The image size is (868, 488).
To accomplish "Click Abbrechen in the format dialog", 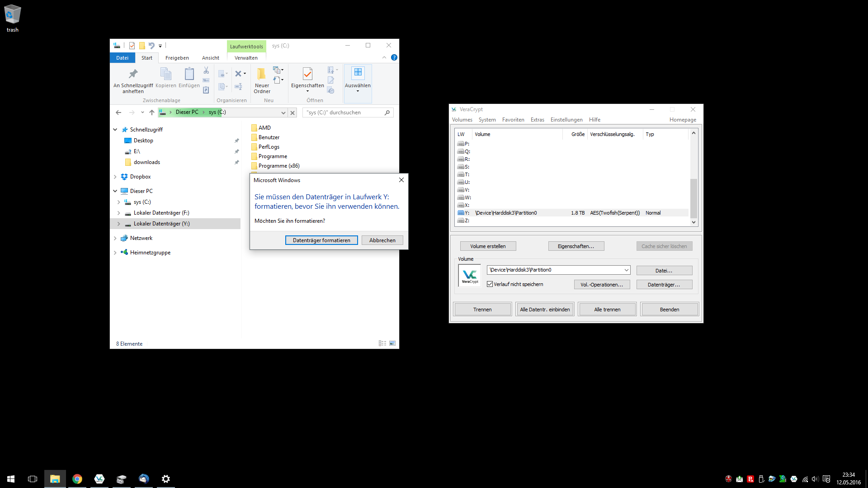I will click(382, 240).
